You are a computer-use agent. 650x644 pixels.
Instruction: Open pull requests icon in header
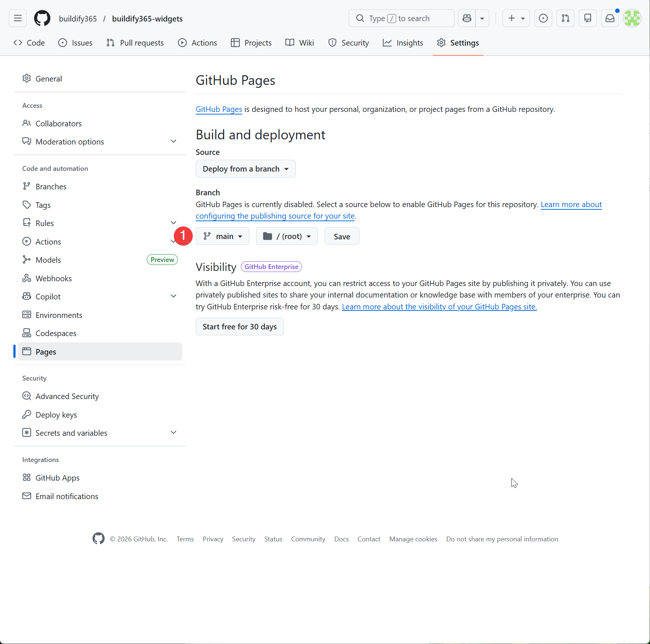click(566, 18)
